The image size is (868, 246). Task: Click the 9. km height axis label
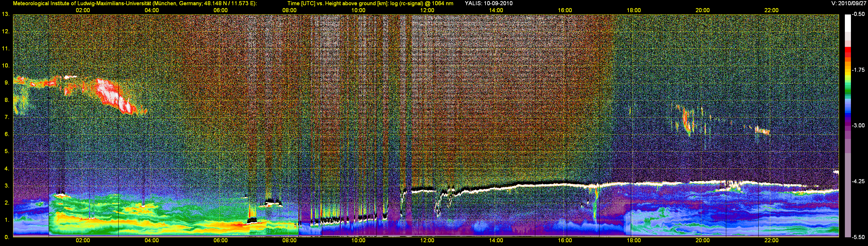point(7,82)
